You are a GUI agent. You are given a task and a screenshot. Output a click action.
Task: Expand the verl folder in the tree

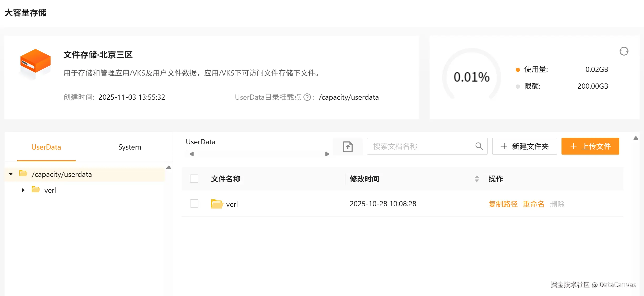pos(23,190)
